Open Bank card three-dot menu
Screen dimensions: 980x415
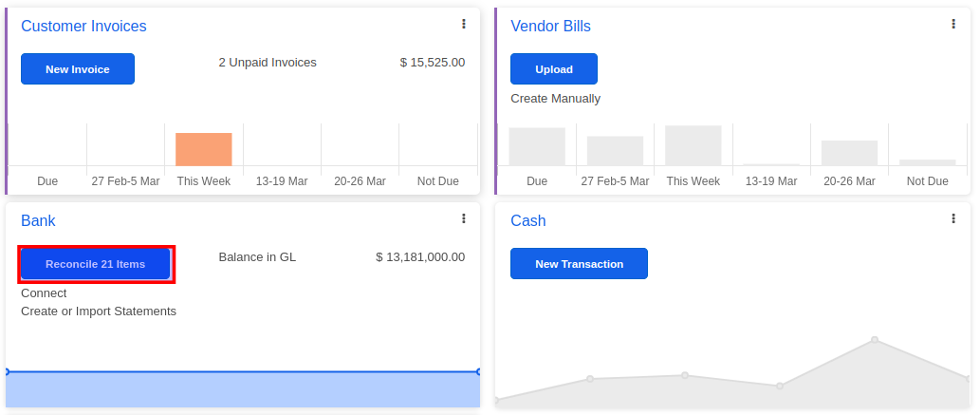point(464,218)
